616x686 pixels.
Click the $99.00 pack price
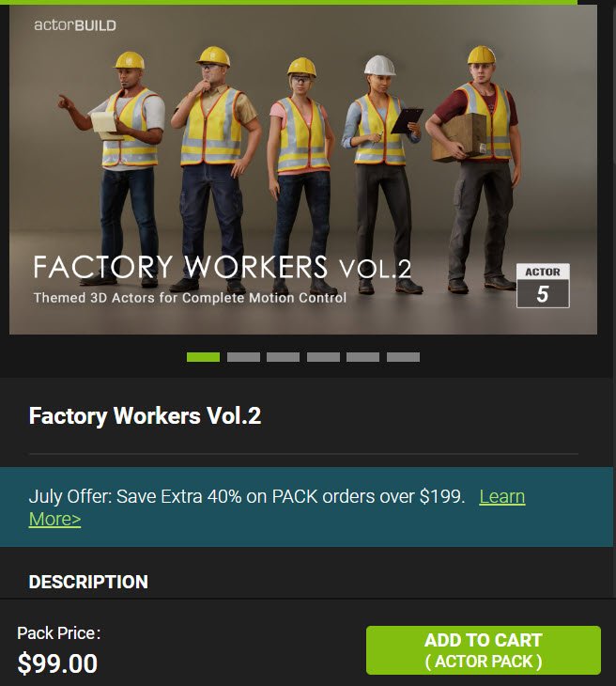57,663
